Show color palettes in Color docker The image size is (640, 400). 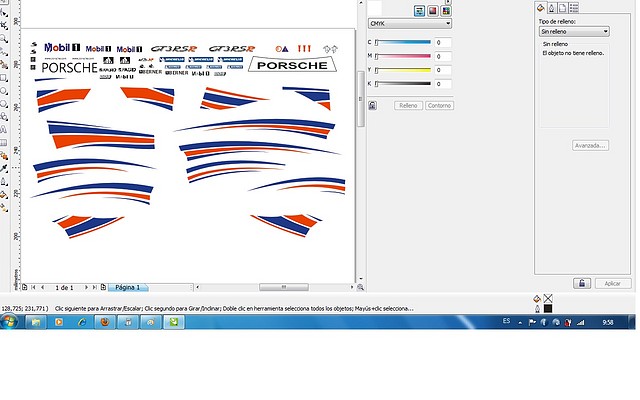pyautogui.click(x=446, y=11)
